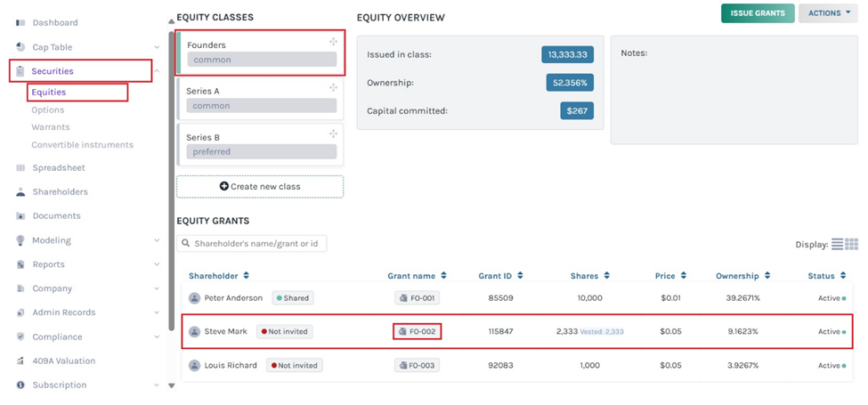Image resolution: width=868 pixels, height=405 pixels.
Task: Click the Dashboard sidebar icon
Action: click(x=20, y=22)
